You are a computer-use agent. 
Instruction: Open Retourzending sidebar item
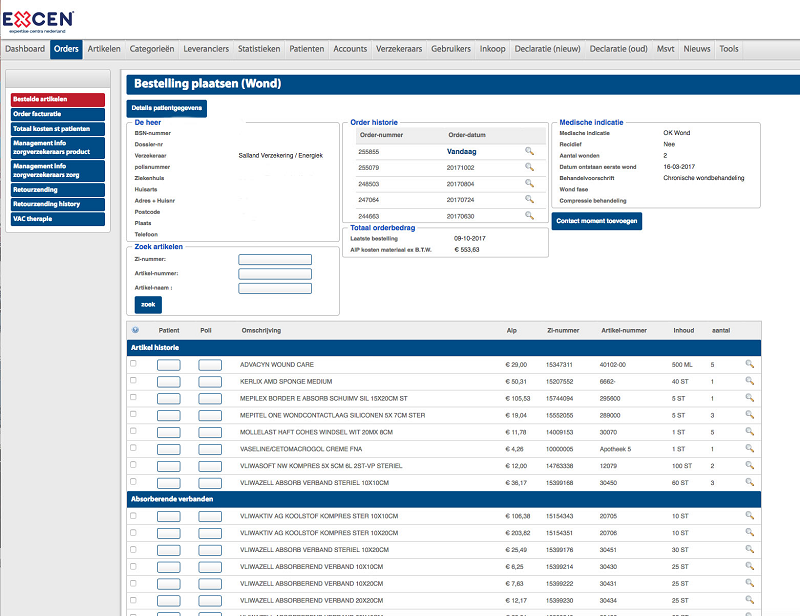pyautogui.click(x=58, y=190)
